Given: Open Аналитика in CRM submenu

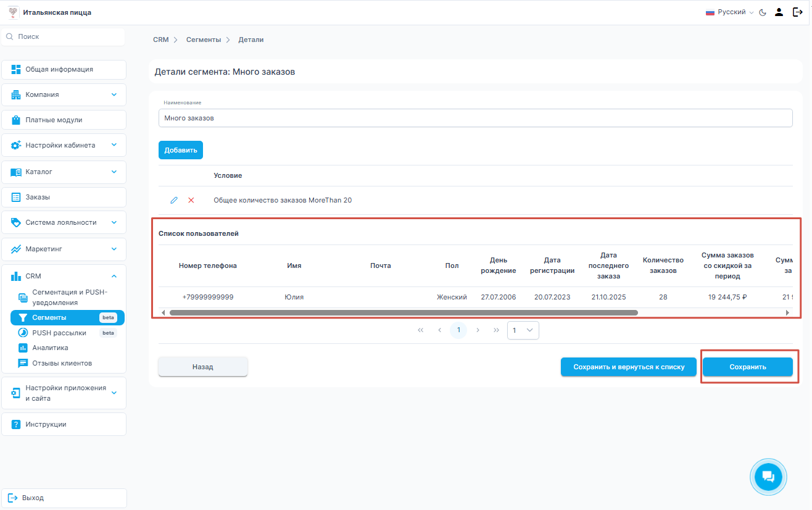Looking at the screenshot, I should (50, 348).
